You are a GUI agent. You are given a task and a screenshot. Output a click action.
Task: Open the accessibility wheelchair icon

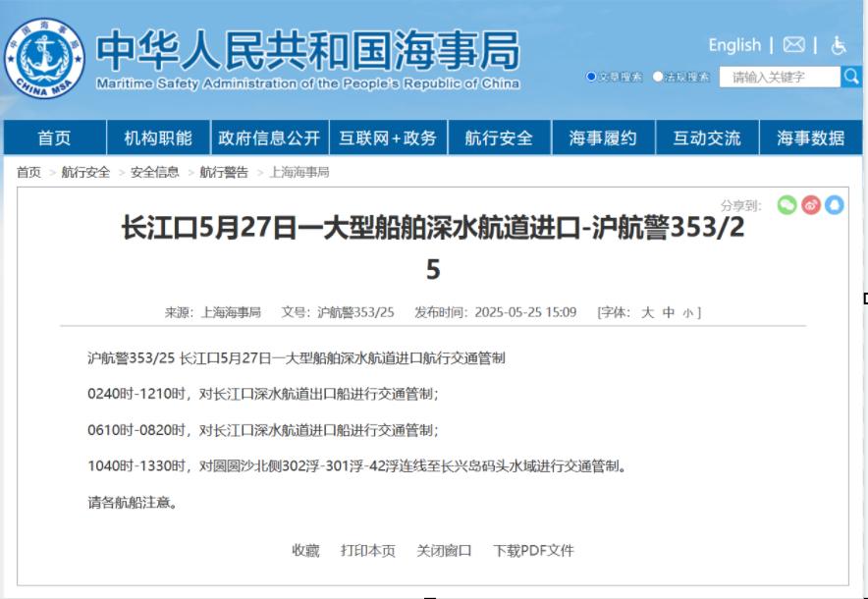839,45
